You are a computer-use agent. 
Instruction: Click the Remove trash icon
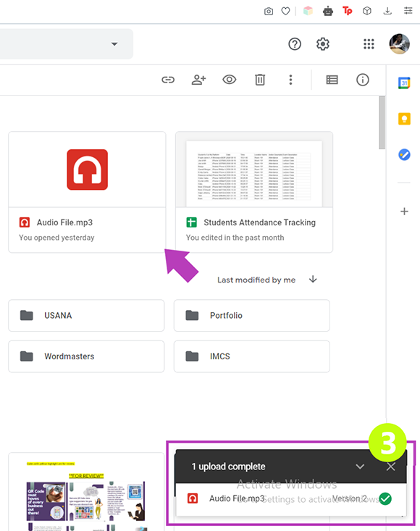(x=260, y=80)
